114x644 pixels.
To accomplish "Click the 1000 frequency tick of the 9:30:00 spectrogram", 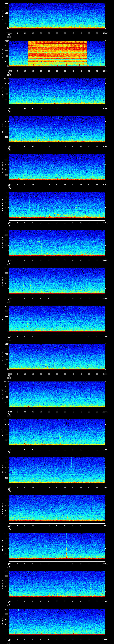I will (x=6, y=609).
